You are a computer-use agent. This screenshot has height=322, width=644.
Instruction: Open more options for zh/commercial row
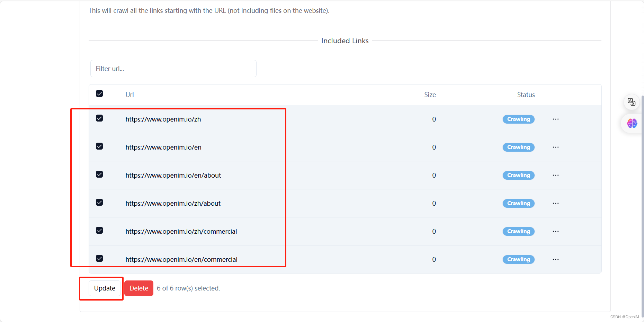[556, 231]
